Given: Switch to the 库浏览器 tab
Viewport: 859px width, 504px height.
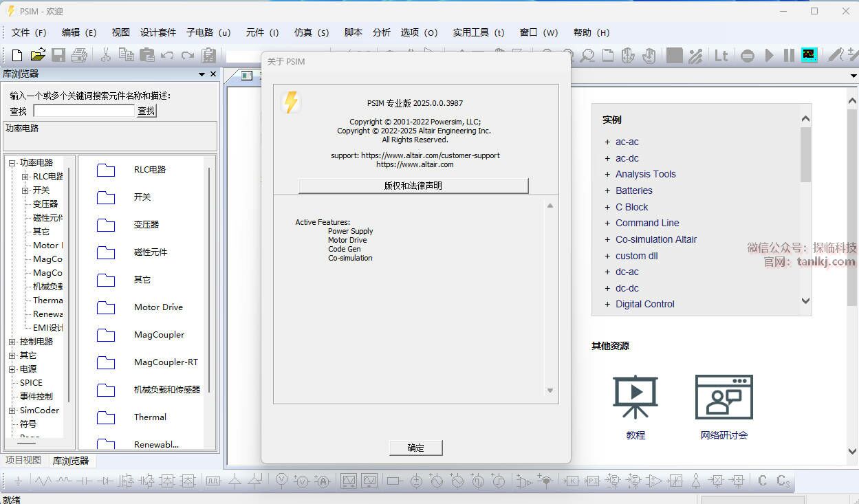Looking at the screenshot, I should tap(71, 461).
